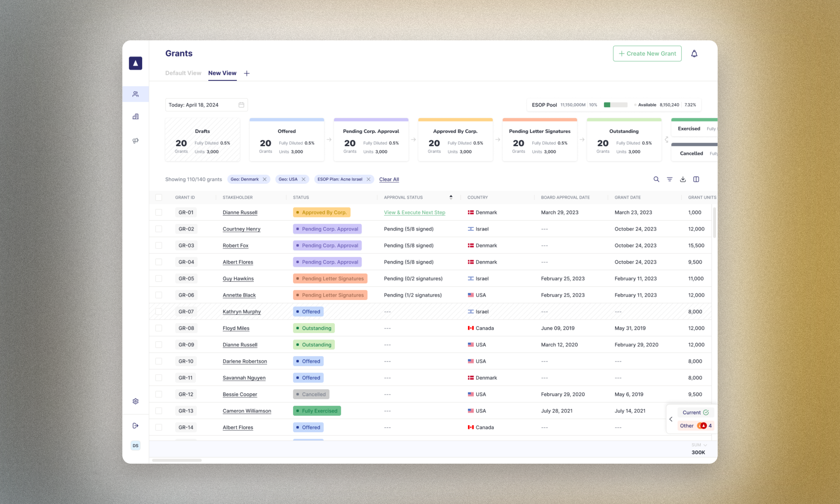This screenshot has width=840, height=504.
Task: Toggle the select-all header checkbox
Action: [159, 197]
